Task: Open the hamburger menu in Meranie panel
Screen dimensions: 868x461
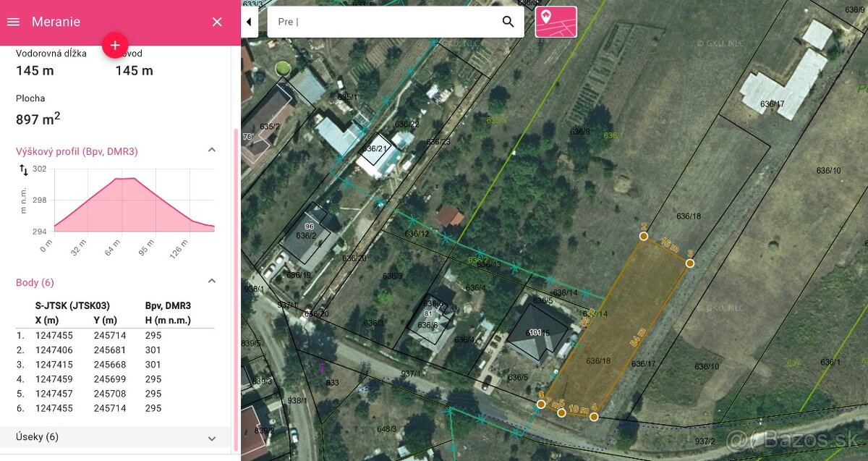Action: [13, 22]
